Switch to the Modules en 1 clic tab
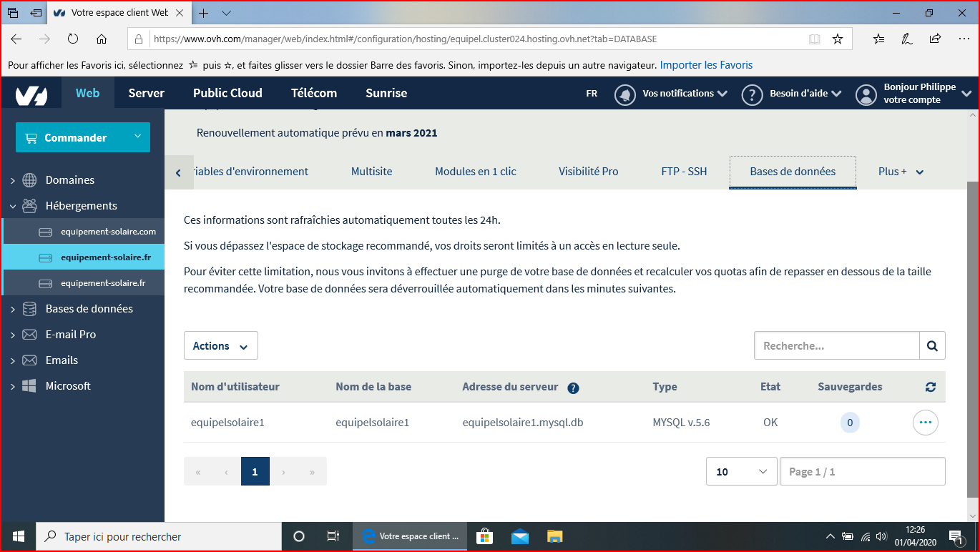This screenshot has width=980, height=552. [x=476, y=172]
